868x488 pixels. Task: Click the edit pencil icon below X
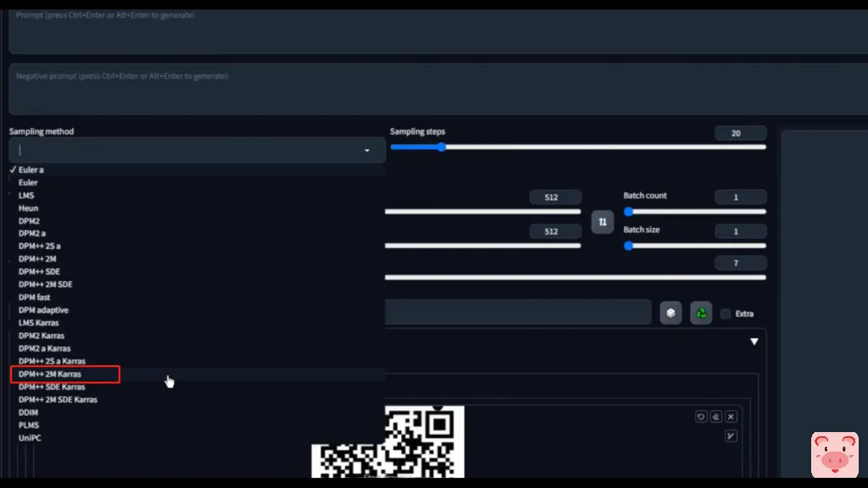[731, 436]
